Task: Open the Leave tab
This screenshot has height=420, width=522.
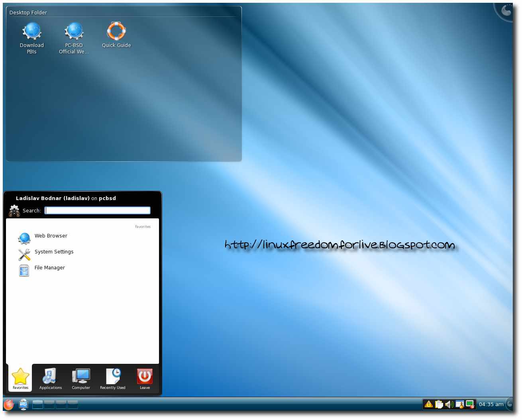Action: (145, 379)
